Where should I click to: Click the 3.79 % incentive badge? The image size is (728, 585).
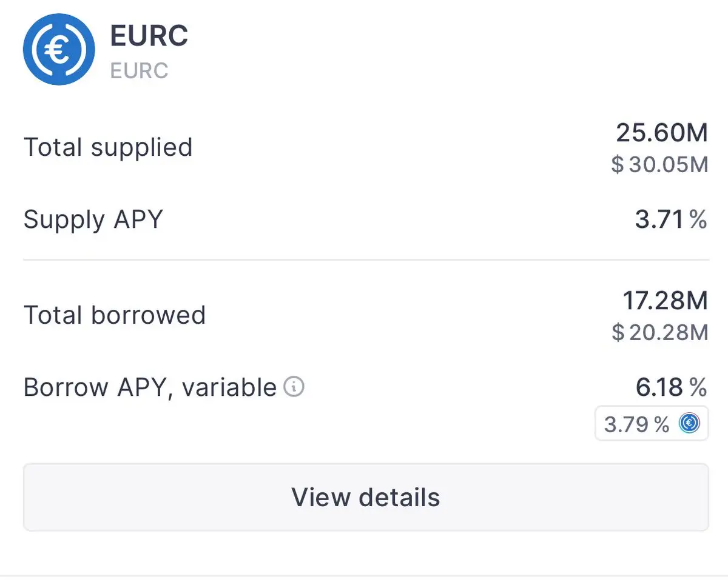point(652,423)
